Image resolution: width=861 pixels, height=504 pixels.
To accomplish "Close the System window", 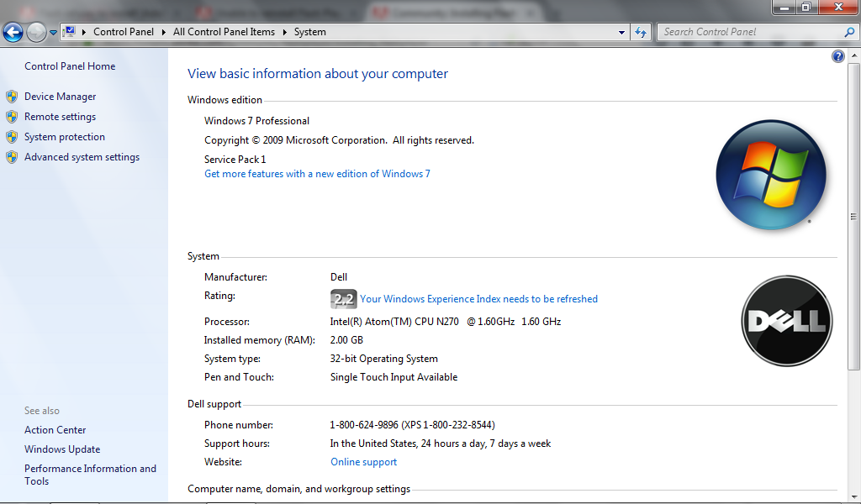I will (838, 7).
